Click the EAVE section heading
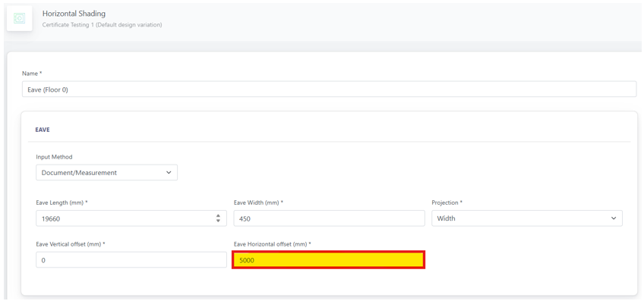 coord(43,130)
